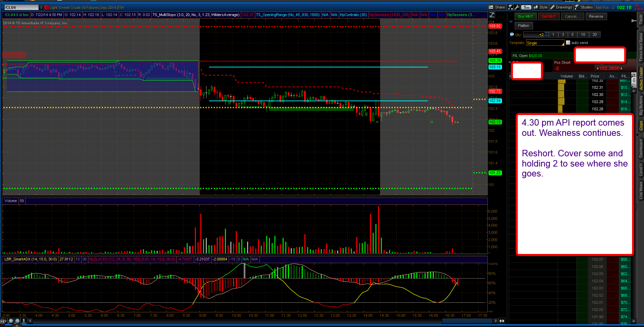This screenshot has width=644, height=327.
Task: Set quantity with the 5 preset button
Action: click(572, 34)
